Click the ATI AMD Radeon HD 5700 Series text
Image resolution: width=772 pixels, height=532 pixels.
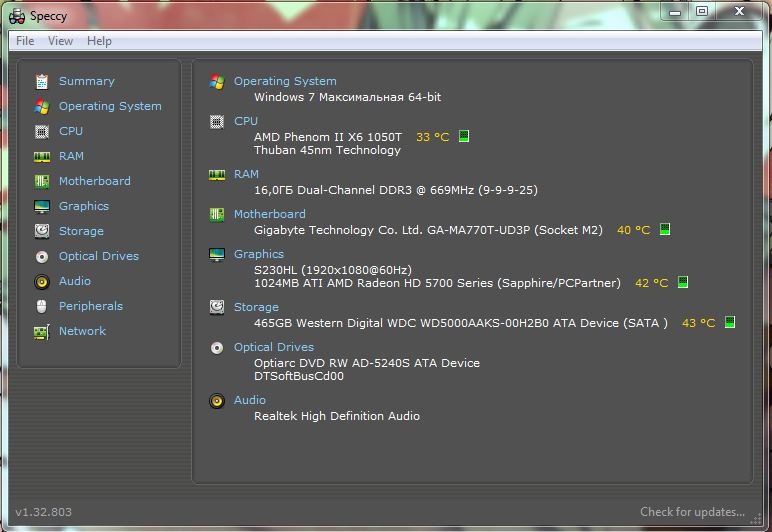point(437,283)
